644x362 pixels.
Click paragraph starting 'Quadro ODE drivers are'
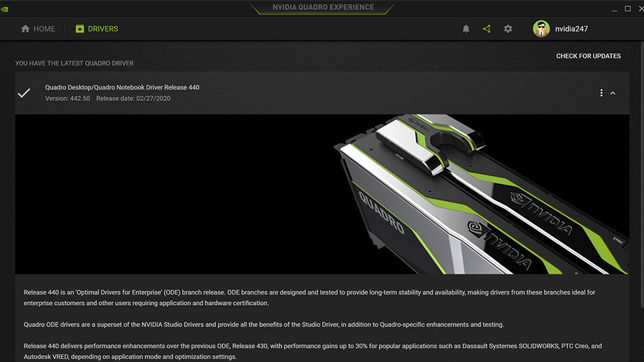[263, 324]
